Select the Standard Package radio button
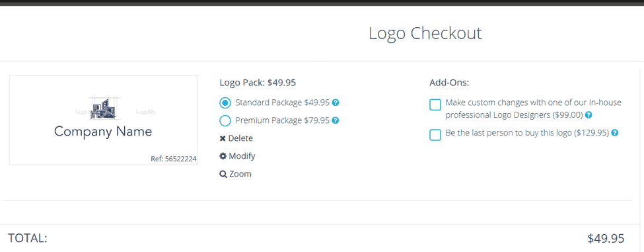The image size is (644, 252). coord(225,103)
